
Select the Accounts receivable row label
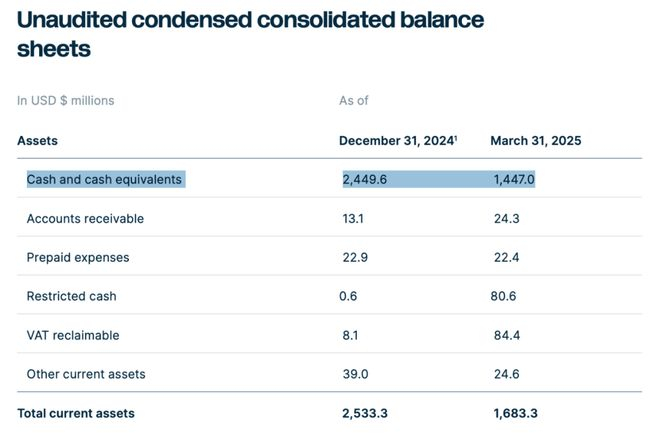point(85,218)
